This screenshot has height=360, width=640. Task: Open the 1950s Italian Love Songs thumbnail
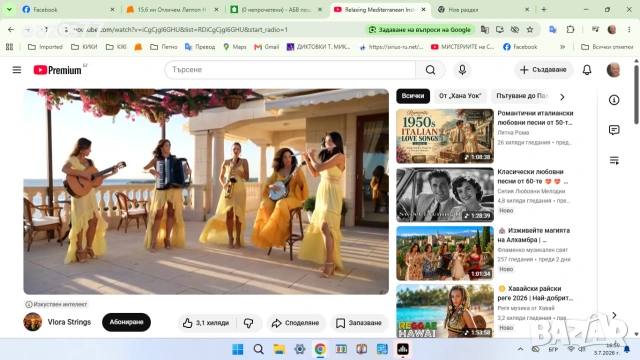pos(445,136)
